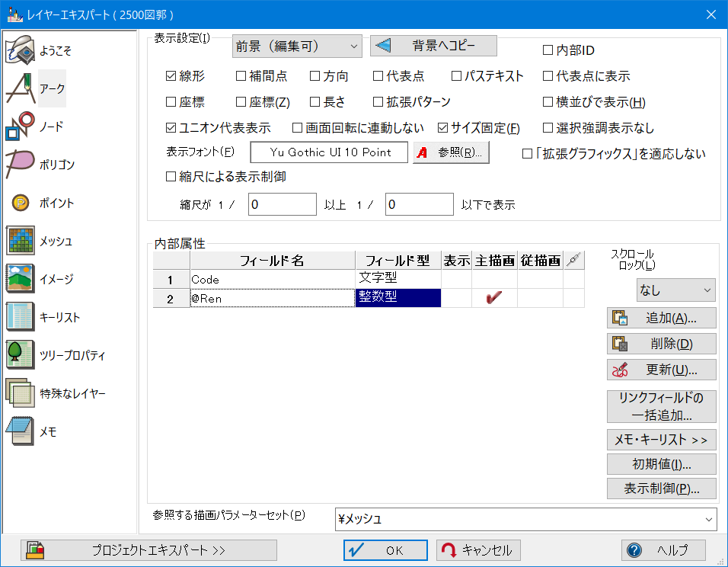Open the スクロールロック なし dropdown
The image size is (728, 567).
(x=675, y=290)
